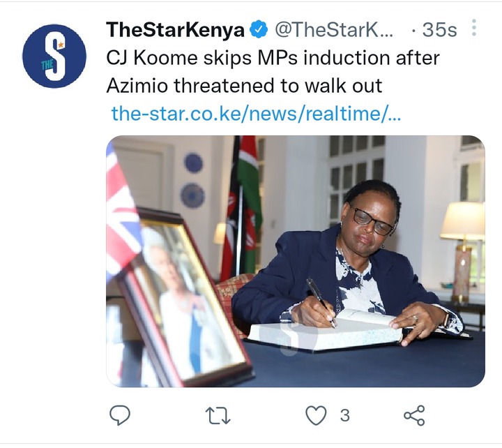Click the framed portrait in the photo
The width and height of the screenshot is (502, 448).
click(188, 298)
